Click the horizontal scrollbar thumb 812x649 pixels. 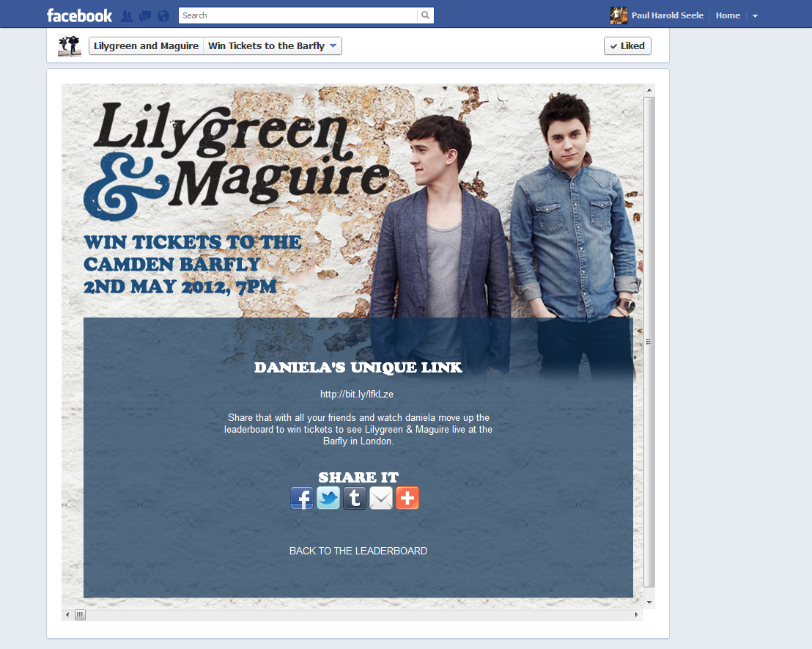(80, 615)
